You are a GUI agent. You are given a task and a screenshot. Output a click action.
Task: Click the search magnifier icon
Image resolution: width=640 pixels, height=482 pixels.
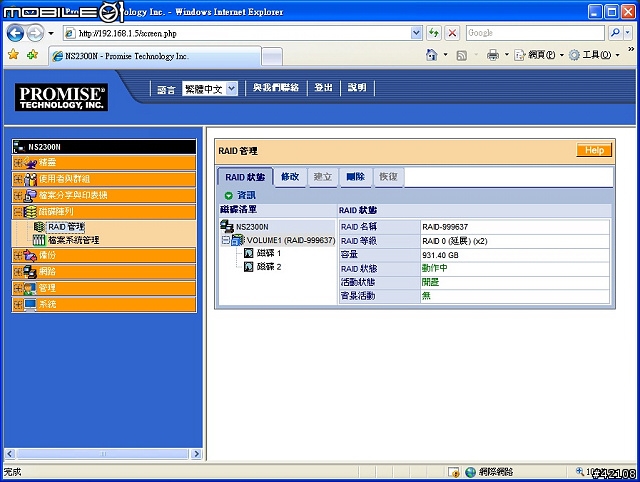(x=616, y=33)
